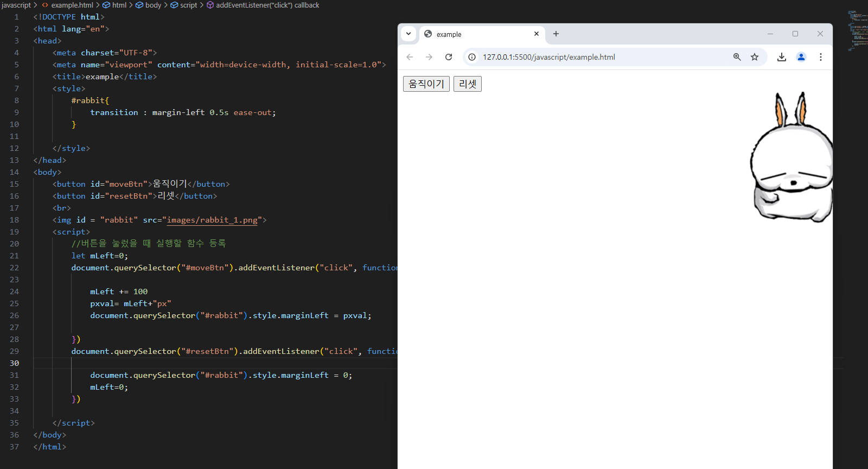The width and height of the screenshot is (868, 469).
Task: Open the Chrome profile avatar
Action: [x=801, y=57]
